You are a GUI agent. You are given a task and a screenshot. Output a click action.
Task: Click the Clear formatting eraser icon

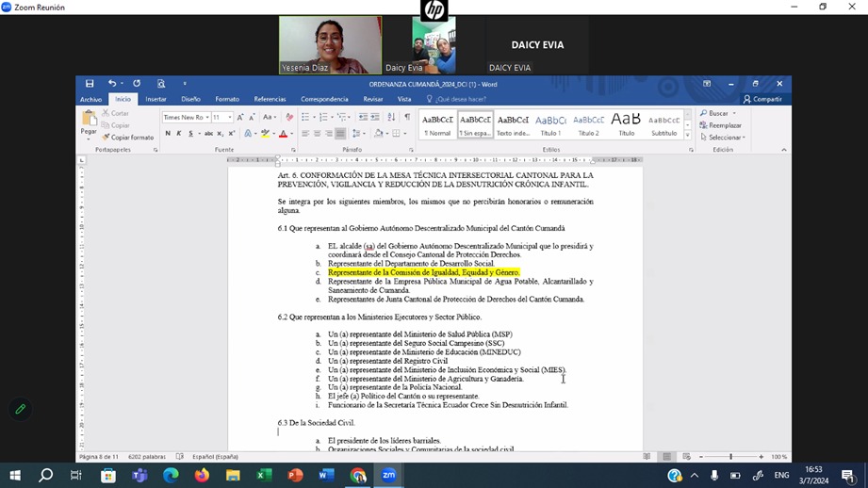click(289, 118)
